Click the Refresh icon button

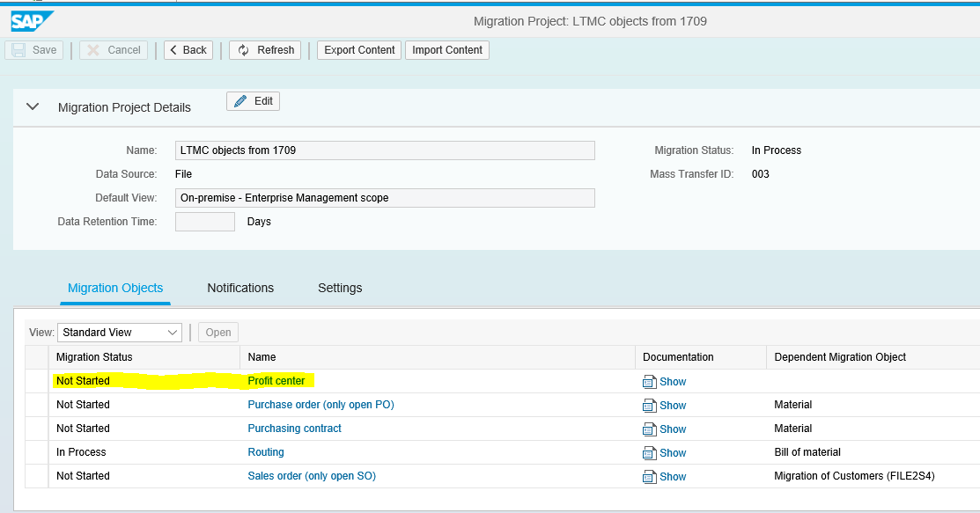(x=265, y=50)
